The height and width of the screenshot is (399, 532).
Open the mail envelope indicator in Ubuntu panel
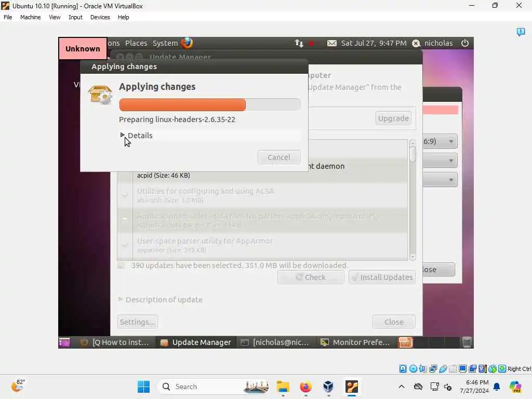coord(332,43)
